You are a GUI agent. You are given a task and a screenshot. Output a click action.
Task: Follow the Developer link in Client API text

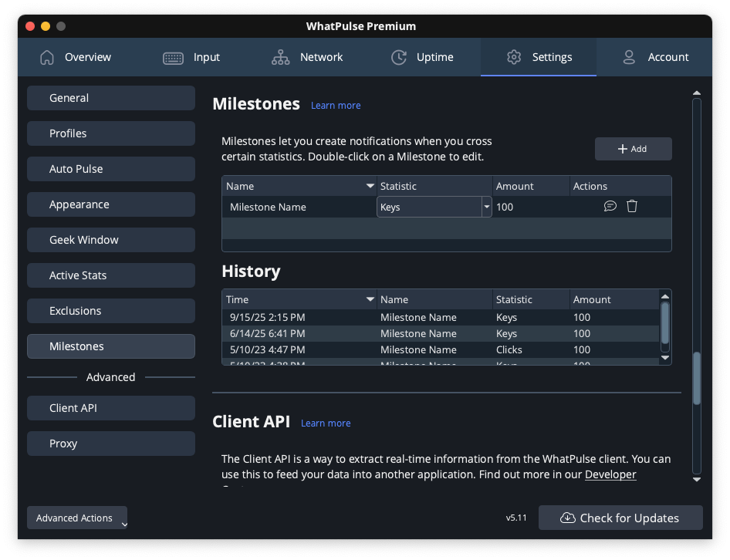coord(610,474)
